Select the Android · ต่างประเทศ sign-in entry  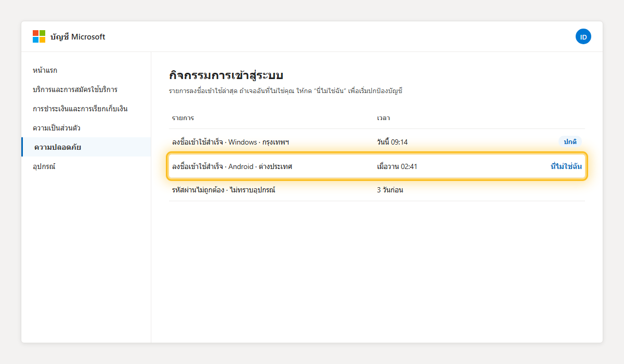[377, 166]
